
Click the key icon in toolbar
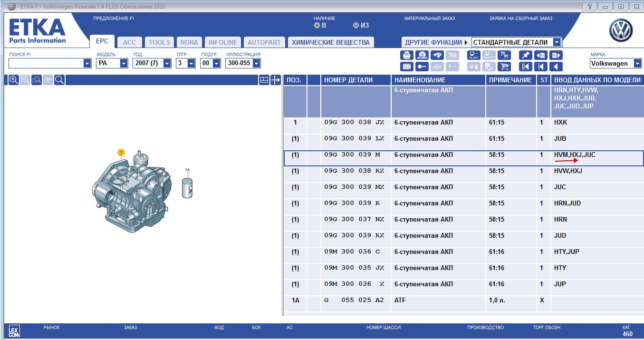[422, 67]
